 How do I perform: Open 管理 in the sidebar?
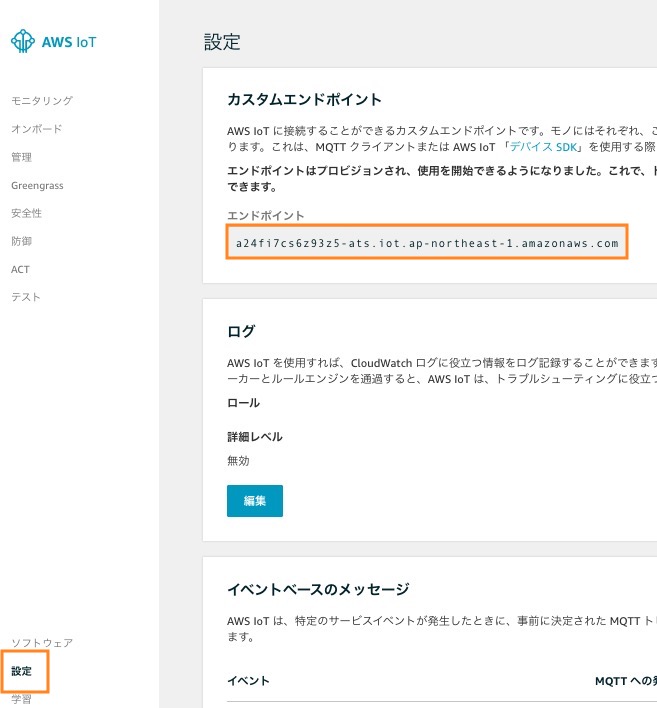coord(21,157)
